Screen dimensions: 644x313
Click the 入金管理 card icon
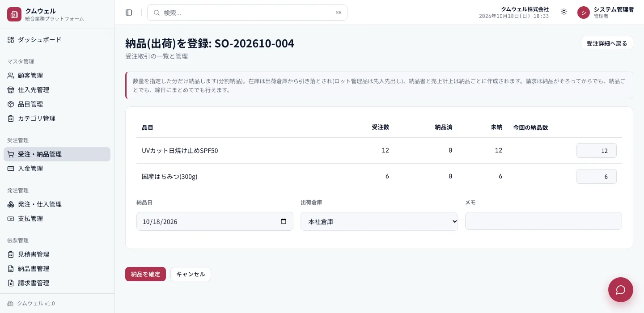[11, 169]
